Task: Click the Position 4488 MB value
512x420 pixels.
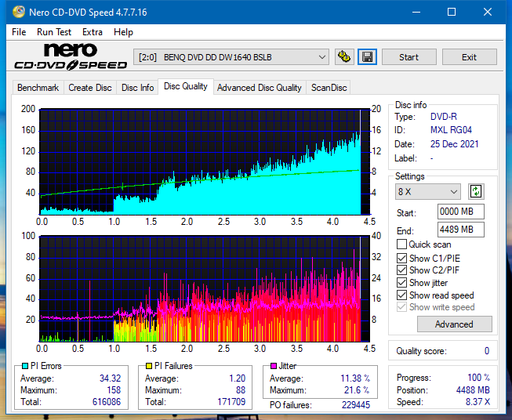Action: [x=473, y=390]
